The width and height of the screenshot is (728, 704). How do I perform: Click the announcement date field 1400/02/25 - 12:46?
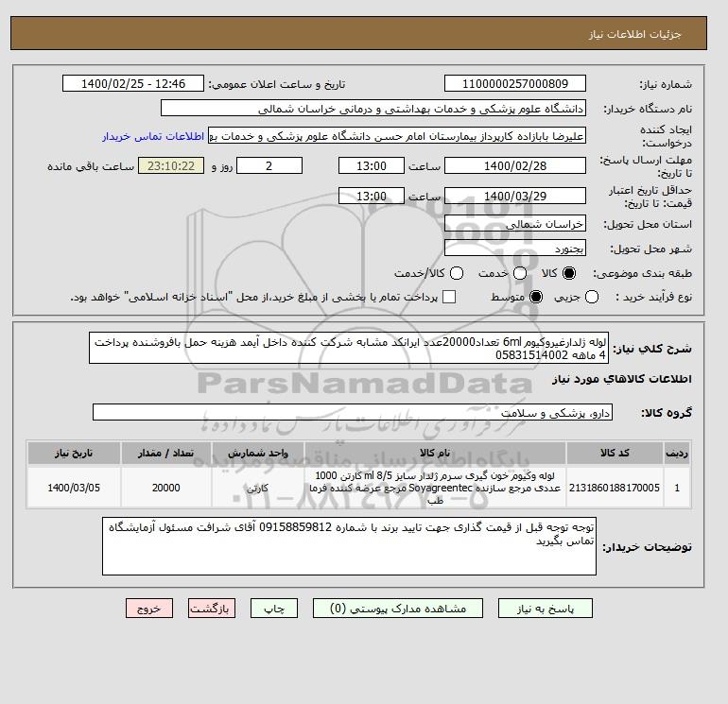tap(133, 83)
